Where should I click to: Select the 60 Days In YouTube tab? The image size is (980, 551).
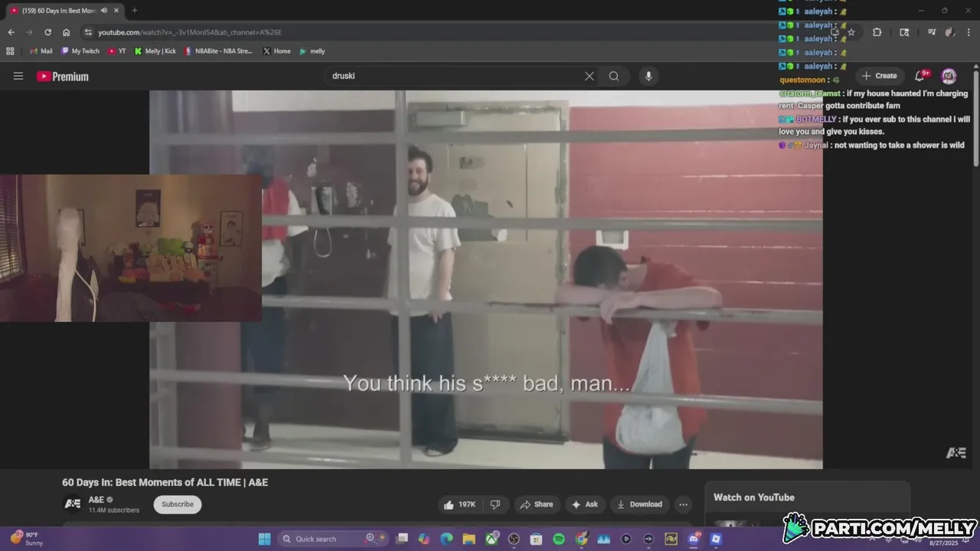pyautogui.click(x=64, y=11)
